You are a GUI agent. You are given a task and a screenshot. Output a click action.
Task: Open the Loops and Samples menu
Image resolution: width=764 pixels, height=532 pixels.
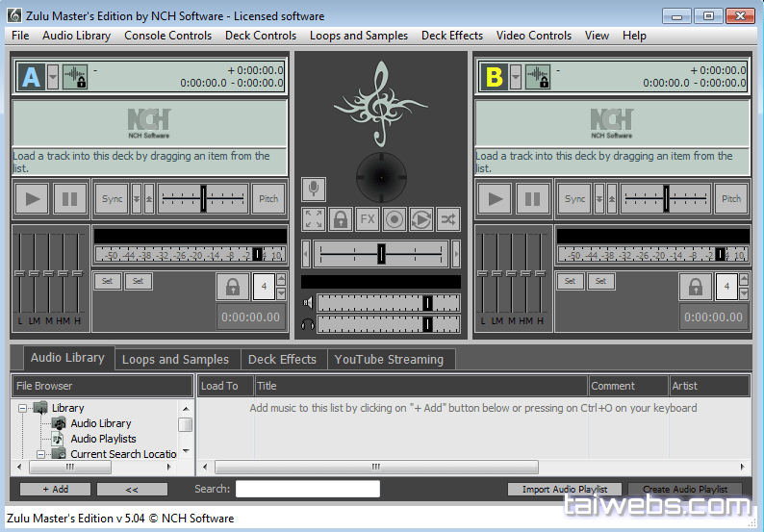click(x=359, y=36)
